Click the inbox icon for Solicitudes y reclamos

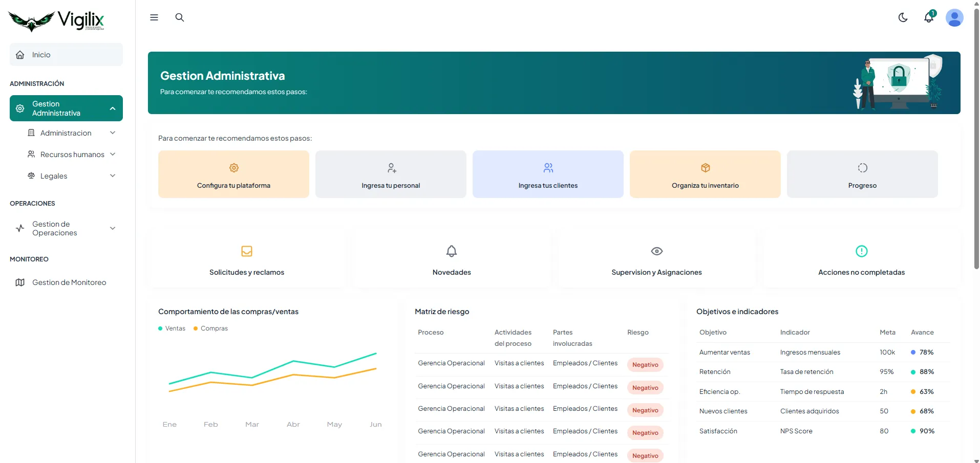[x=247, y=251]
